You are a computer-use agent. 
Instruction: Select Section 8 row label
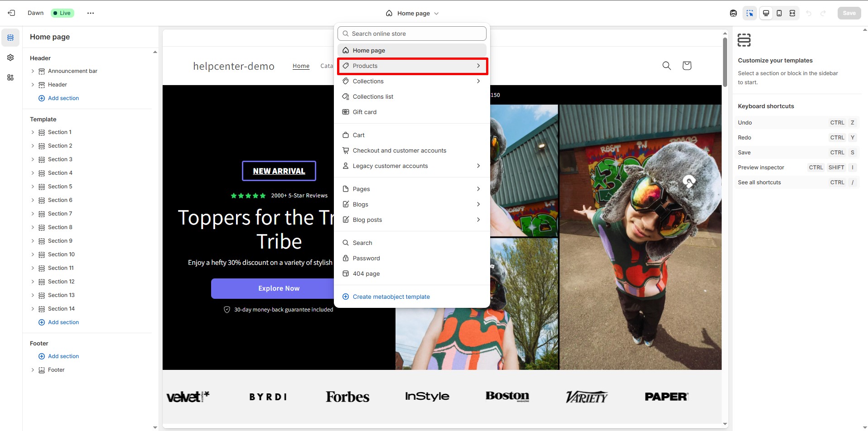(60, 227)
